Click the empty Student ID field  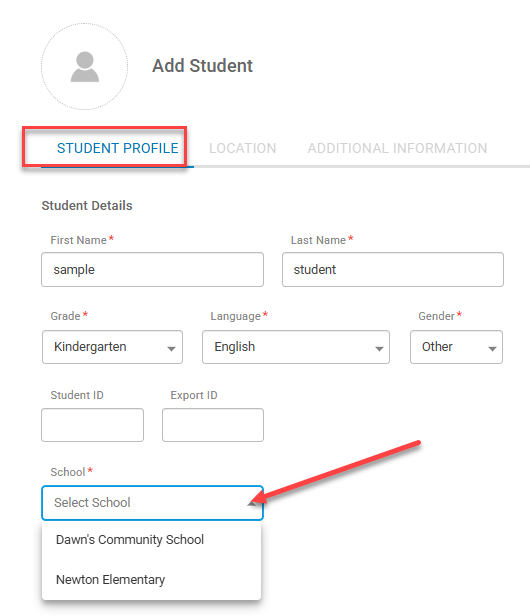(92, 425)
